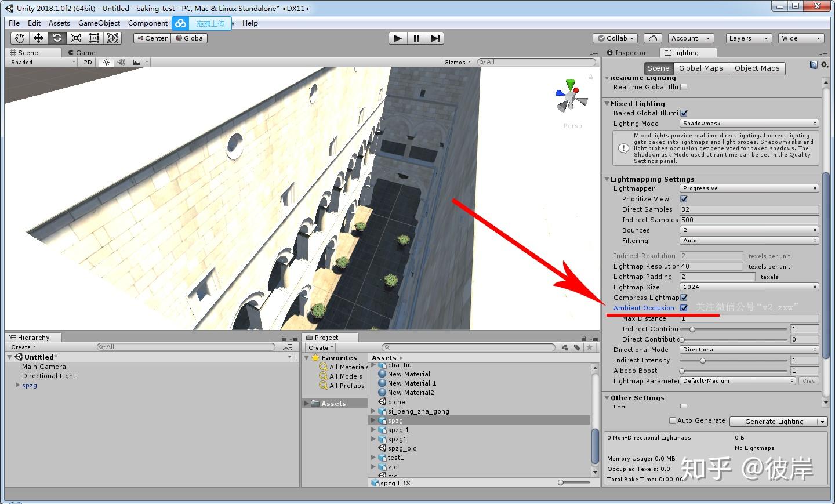The width and height of the screenshot is (835, 504).
Task: Select the Rect Transform tool
Action: click(x=94, y=38)
